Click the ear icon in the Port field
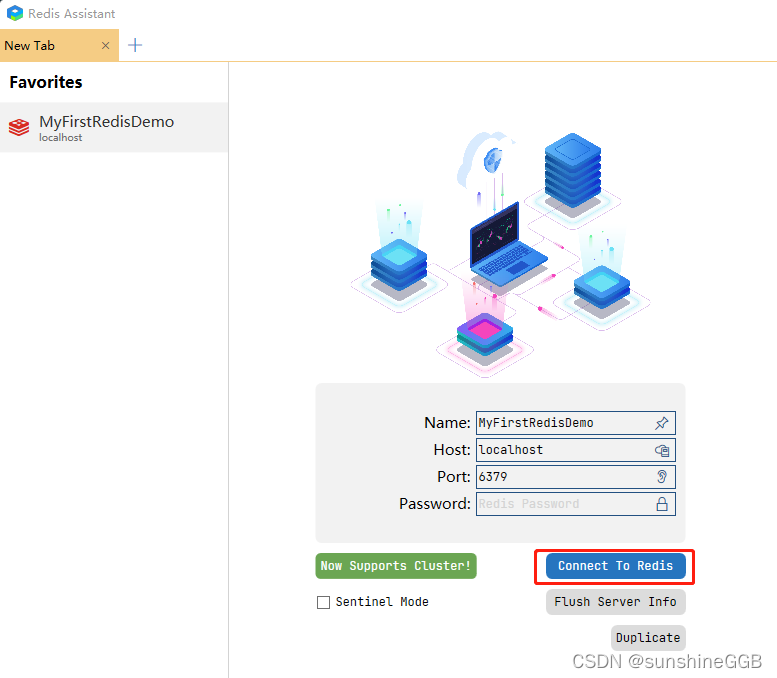This screenshot has height=678, width=777. point(662,476)
